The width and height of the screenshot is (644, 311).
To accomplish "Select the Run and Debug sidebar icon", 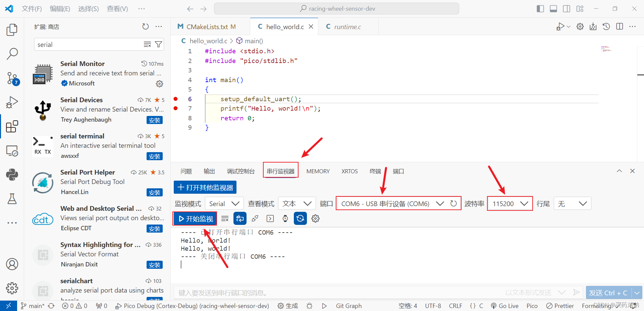I will (x=12, y=102).
